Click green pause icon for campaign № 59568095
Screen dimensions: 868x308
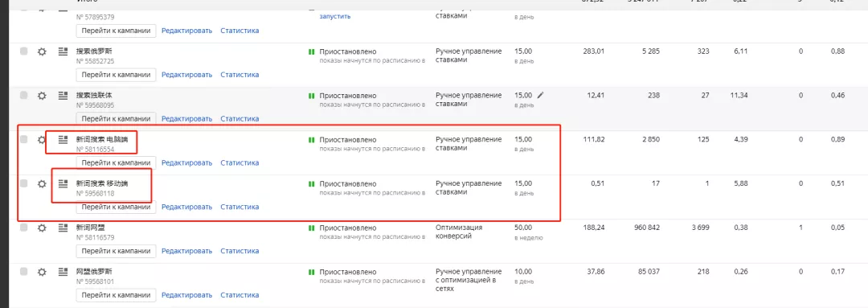311,96
